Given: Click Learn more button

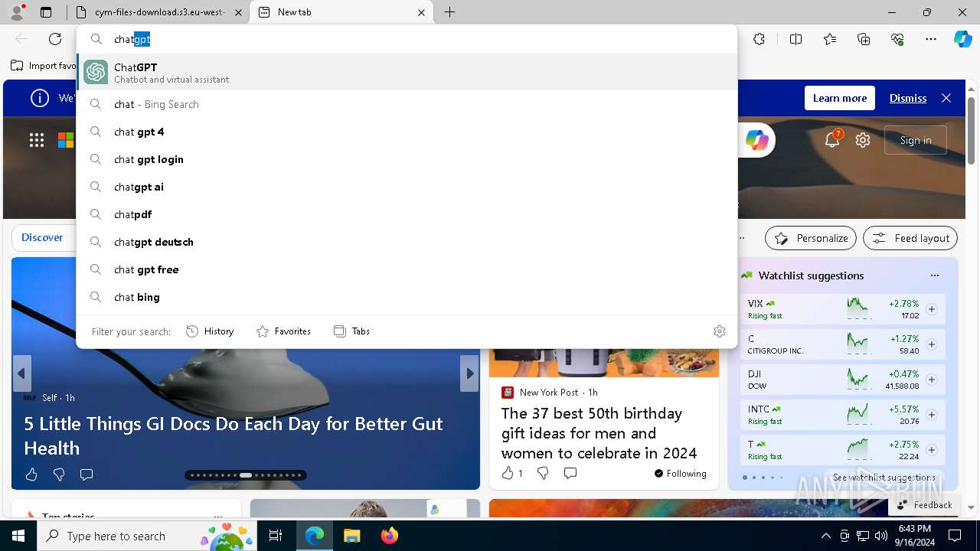Looking at the screenshot, I should point(839,98).
